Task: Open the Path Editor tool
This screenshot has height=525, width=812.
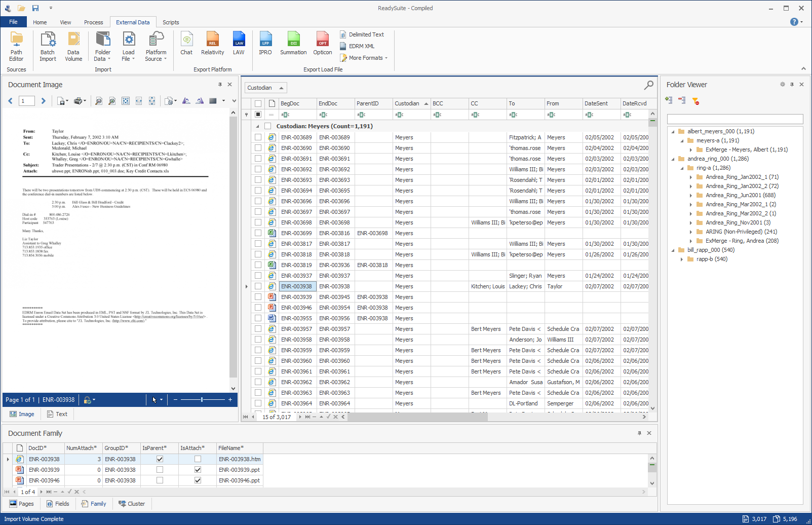Action: click(16, 46)
